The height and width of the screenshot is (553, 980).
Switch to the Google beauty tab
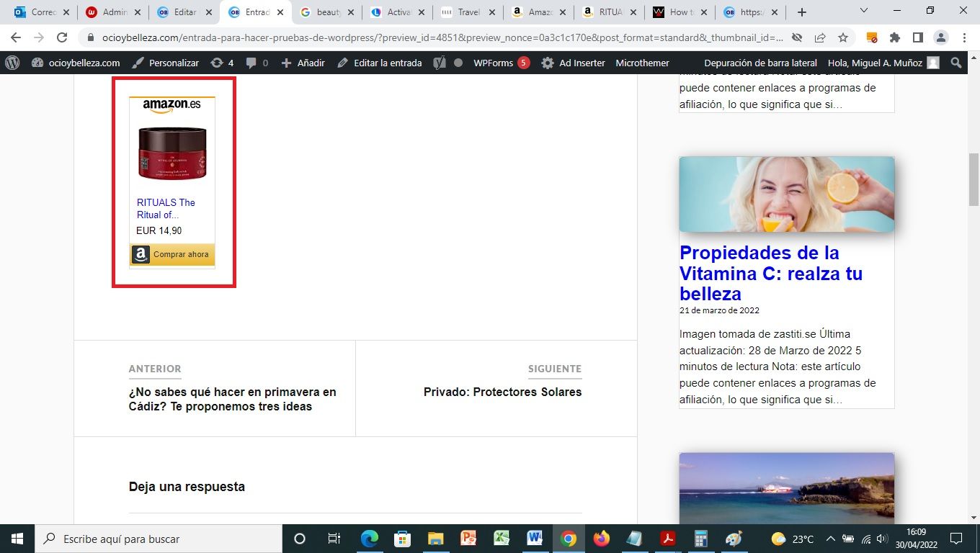coord(326,12)
